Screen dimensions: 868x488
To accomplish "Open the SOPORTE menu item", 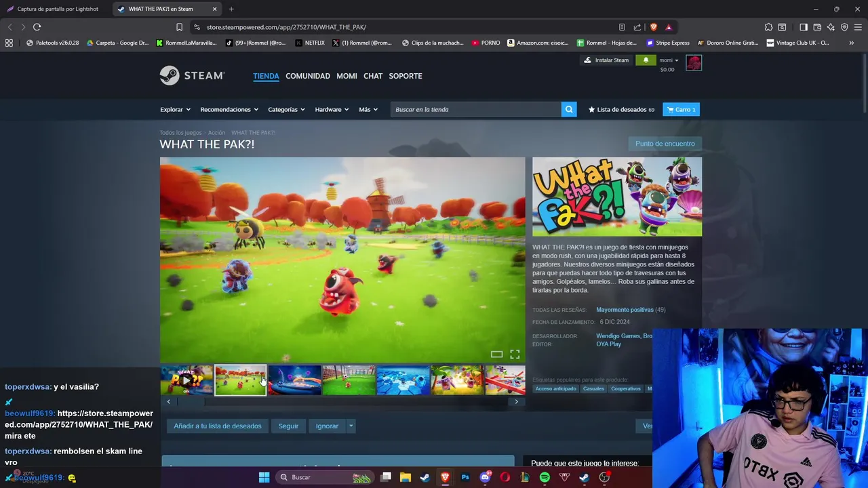I will (406, 76).
